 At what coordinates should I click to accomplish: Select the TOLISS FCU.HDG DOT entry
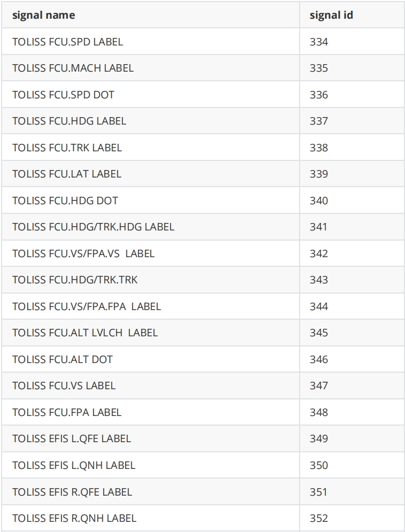click(65, 201)
